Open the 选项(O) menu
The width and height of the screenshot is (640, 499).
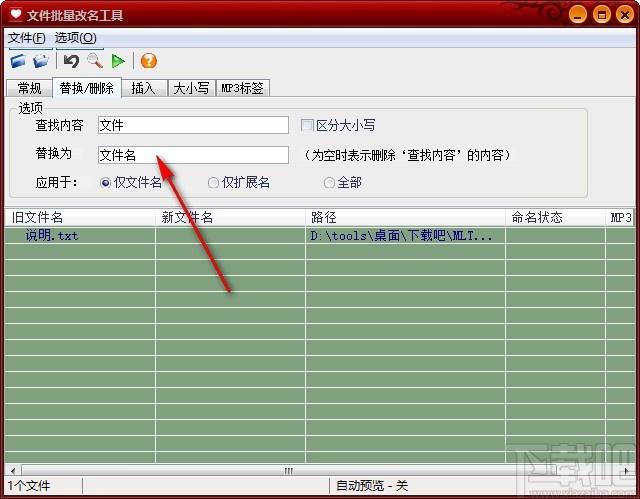coord(76,38)
